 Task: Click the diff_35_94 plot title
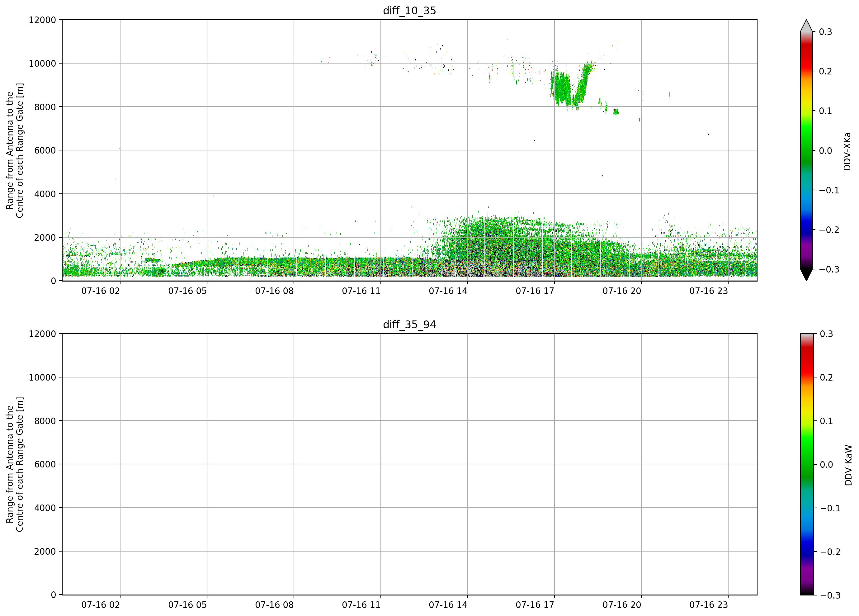[x=409, y=325]
